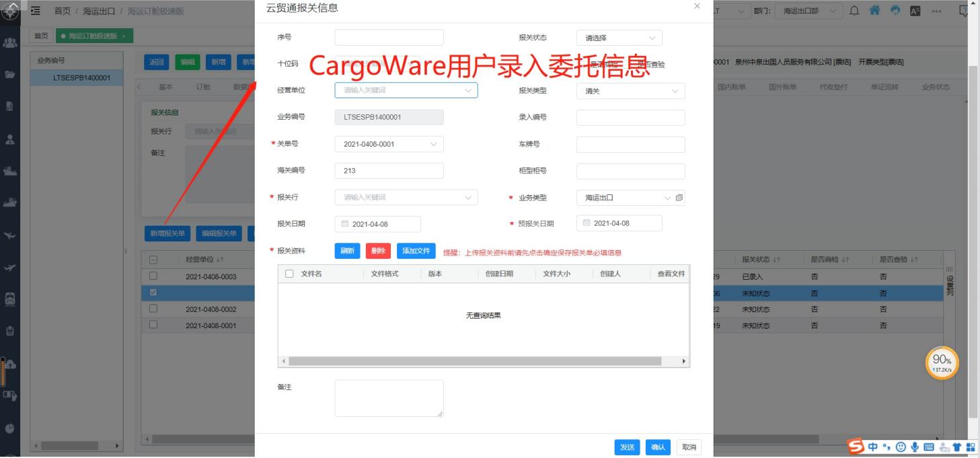Screen dimensions: 980x458
Task: Toggle checkbox for row 2021-0408-0001
Action: (153, 325)
